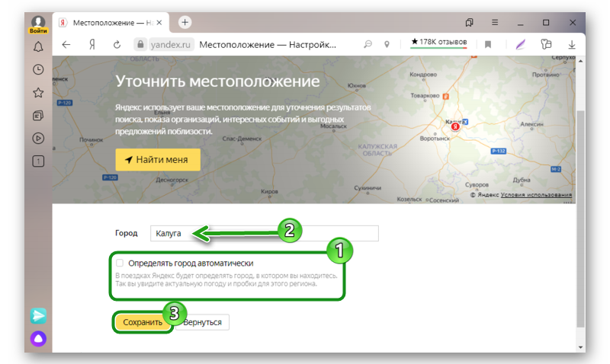
Task: Click the page vertical scrollbar thumb
Action: [580, 219]
